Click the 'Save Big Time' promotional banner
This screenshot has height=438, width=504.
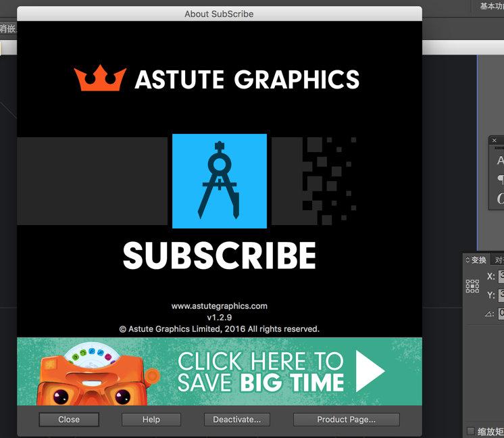click(x=220, y=372)
